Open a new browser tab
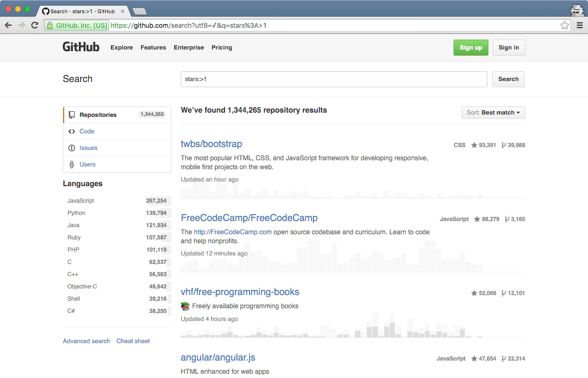This screenshot has width=588, height=378. point(140,11)
